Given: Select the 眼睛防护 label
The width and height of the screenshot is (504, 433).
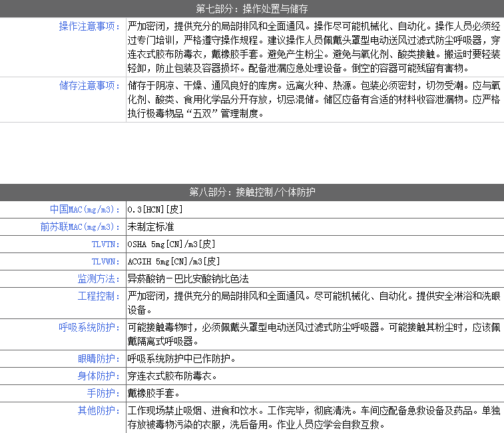Looking at the screenshot, I should pos(98,358).
